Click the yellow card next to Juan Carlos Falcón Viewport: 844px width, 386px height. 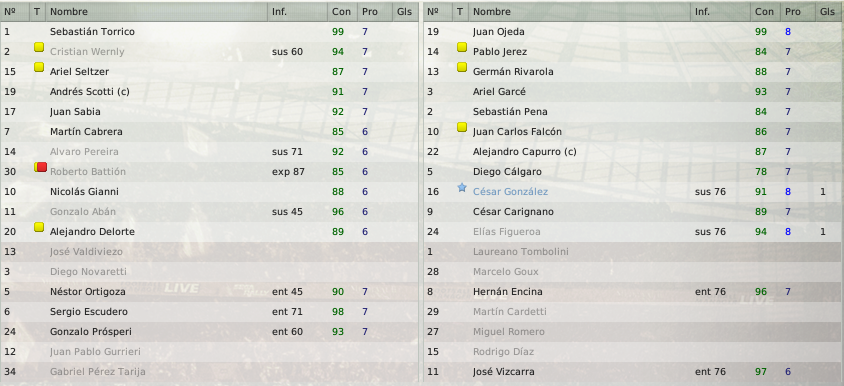coord(462,127)
